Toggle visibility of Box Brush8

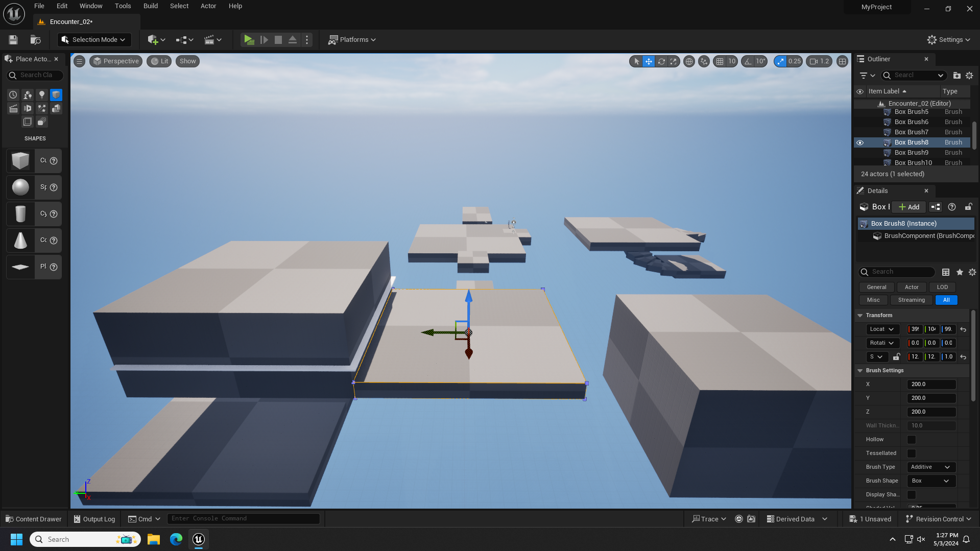click(860, 142)
